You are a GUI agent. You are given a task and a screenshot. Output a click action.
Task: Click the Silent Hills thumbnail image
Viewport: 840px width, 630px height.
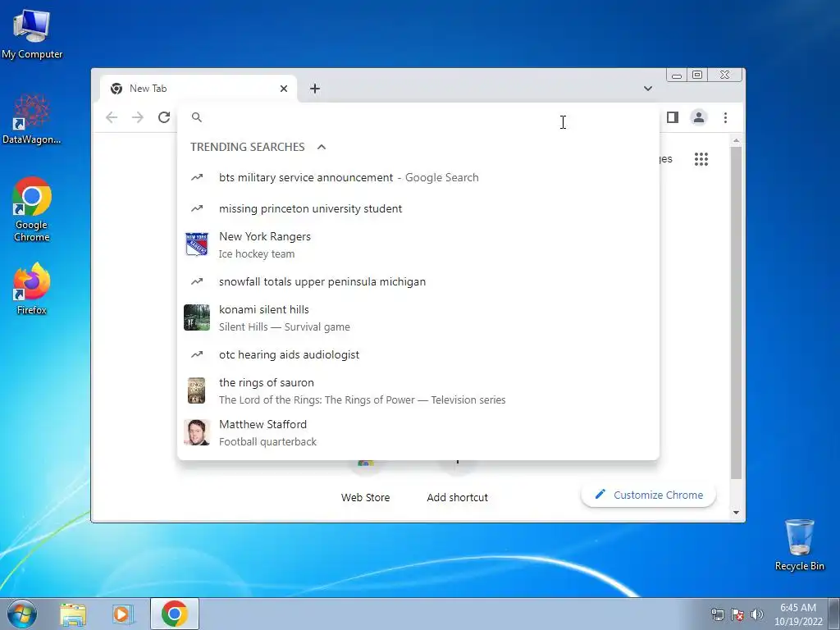coord(197,317)
